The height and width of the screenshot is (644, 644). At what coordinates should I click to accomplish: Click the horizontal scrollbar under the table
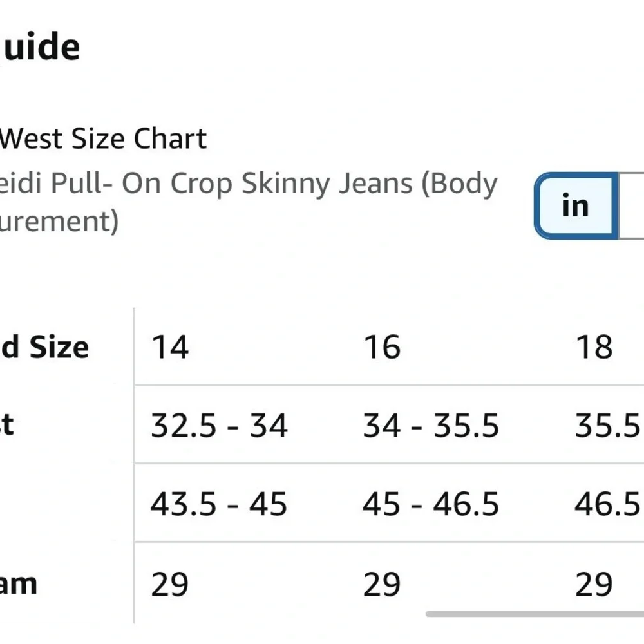click(x=535, y=614)
